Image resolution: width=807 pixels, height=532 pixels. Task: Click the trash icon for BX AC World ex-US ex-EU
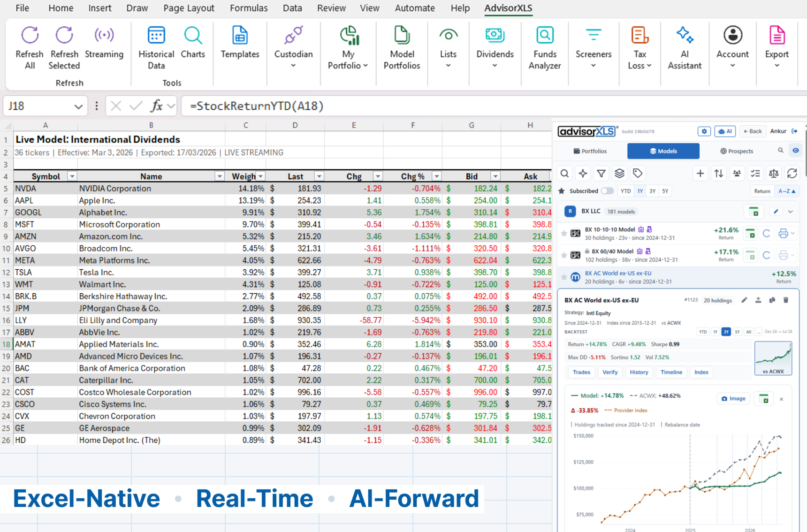pyautogui.click(x=786, y=300)
